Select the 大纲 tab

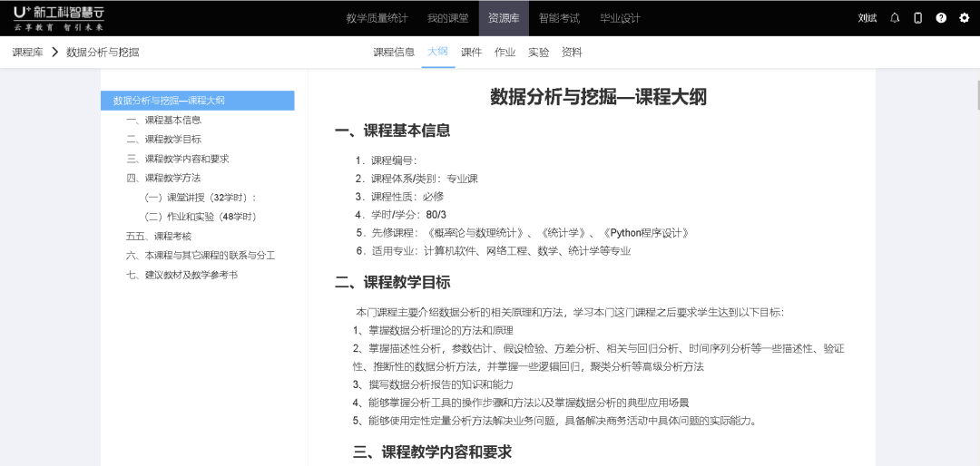click(437, 53)
